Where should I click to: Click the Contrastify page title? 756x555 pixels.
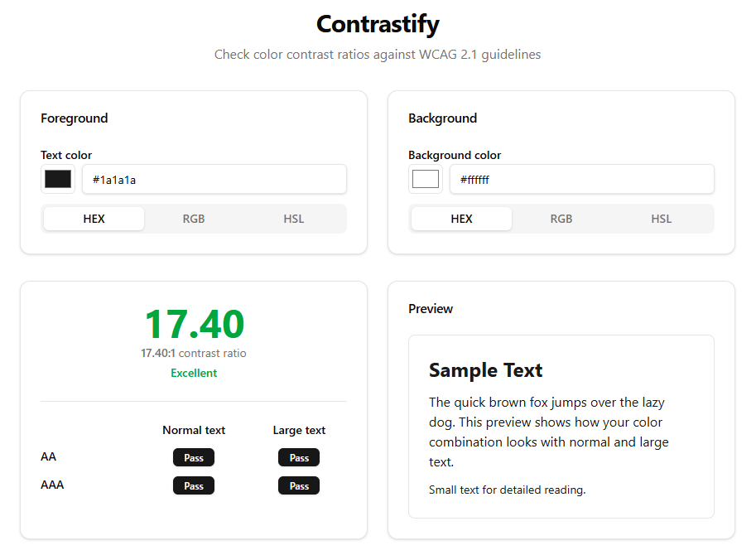[378, 24]
